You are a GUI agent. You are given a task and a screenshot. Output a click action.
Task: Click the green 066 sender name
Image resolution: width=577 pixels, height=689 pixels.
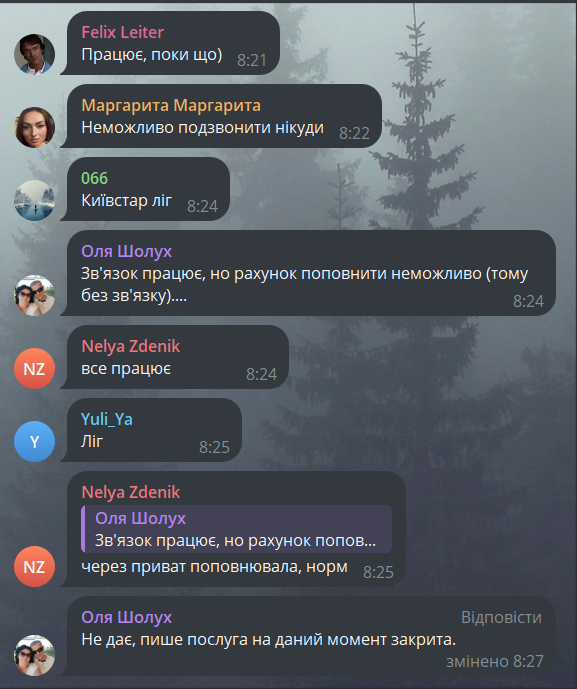pyautogui.click(x=94, y=178)
